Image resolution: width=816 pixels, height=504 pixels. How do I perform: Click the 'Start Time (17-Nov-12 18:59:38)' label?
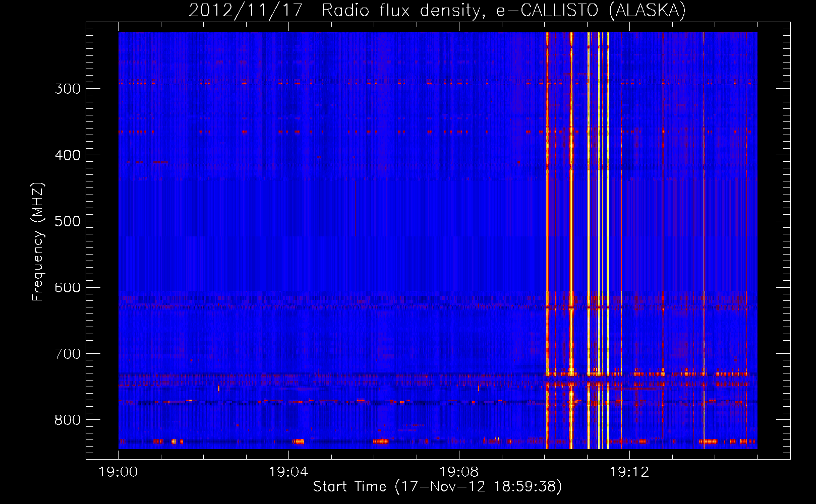[437, 487]
